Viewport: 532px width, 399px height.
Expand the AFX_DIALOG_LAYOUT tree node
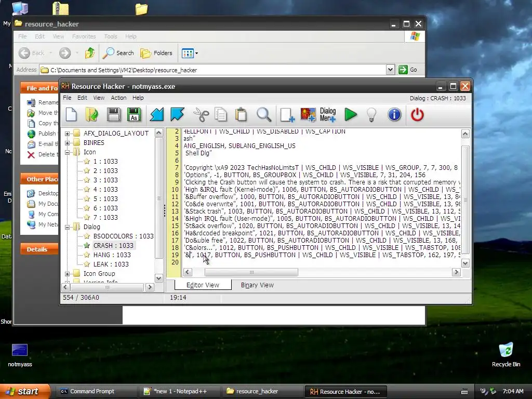point(67,134)
